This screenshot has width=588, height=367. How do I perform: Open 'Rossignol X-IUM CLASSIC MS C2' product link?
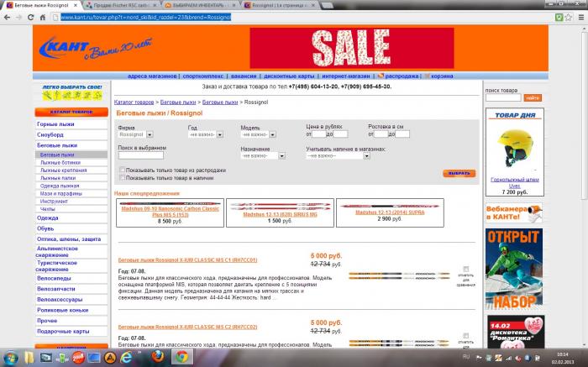(187, 327)
